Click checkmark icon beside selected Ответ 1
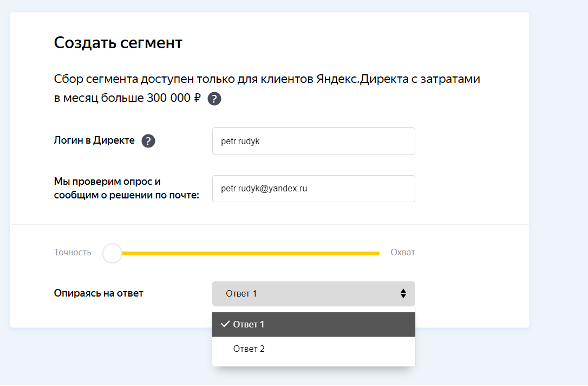 click(225, 324)
